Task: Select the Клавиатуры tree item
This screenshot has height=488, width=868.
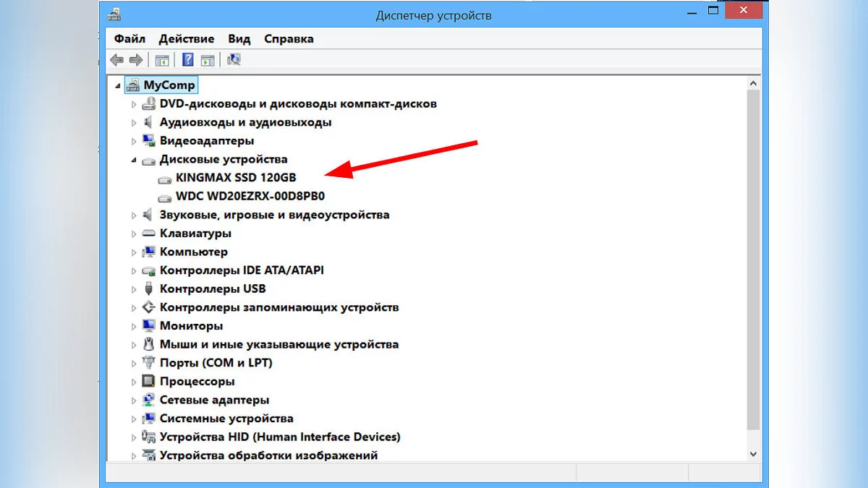Action: [195, 234]
